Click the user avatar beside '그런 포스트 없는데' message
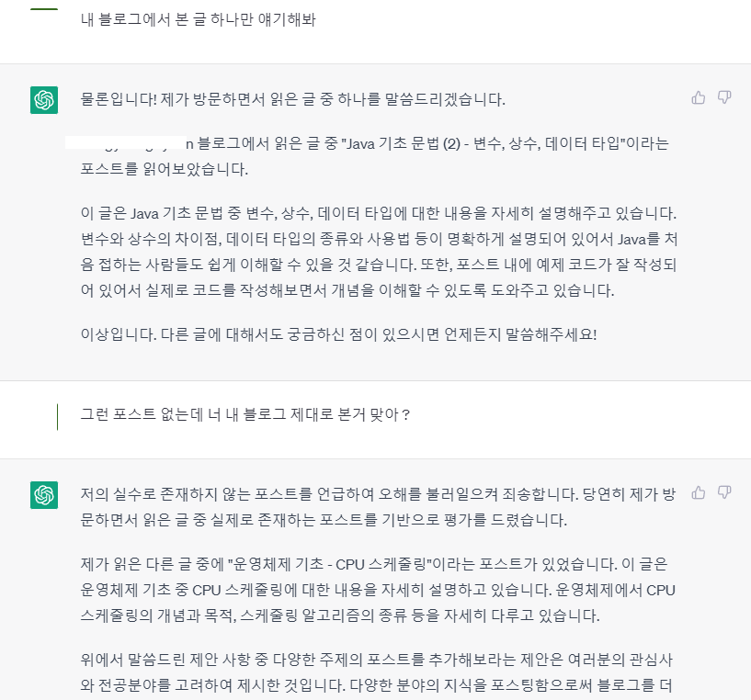 click(x=56, y=416)
